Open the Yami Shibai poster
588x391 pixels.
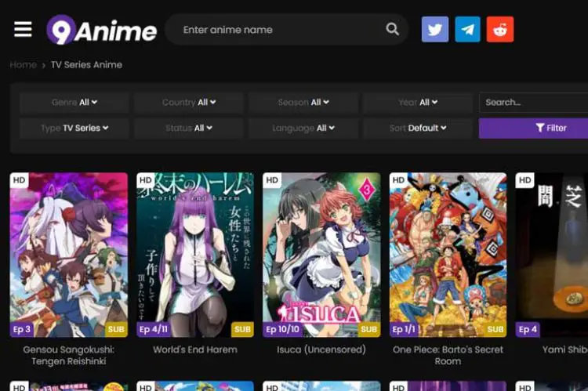[552, 255]
